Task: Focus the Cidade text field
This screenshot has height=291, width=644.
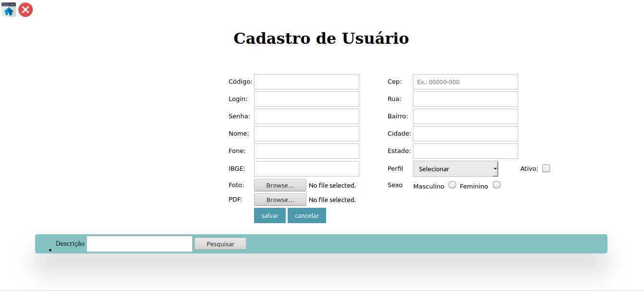Action: [465, 134]
